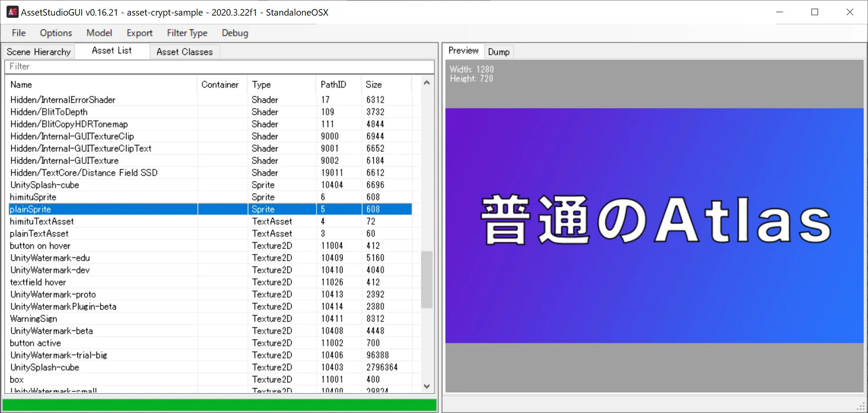Switch to the Preview tab
The width and height of the screenshot is (868, 413).
(463, 50)
